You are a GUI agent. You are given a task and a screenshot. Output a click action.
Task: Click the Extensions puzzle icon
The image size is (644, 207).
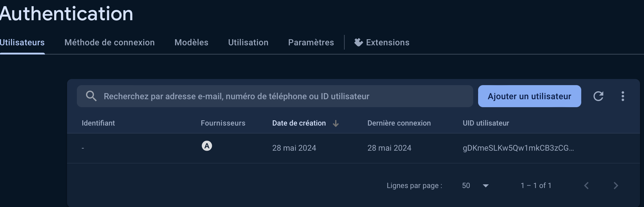(358, 42)
